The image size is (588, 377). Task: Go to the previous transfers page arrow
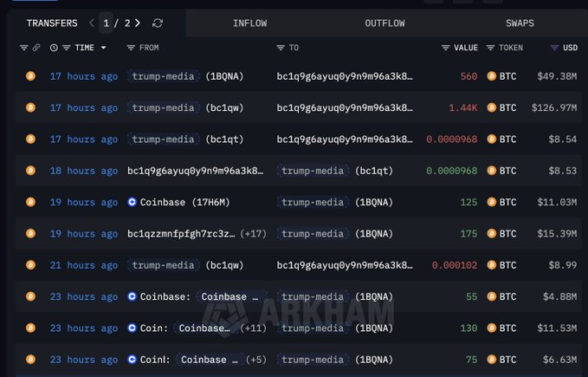92,23
